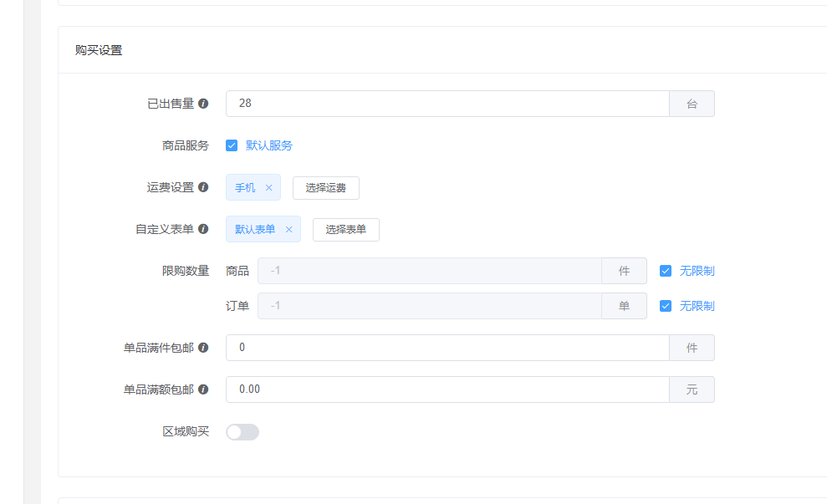
Task: Click info icon next to 已出售量
Action: tap(203, 104)
